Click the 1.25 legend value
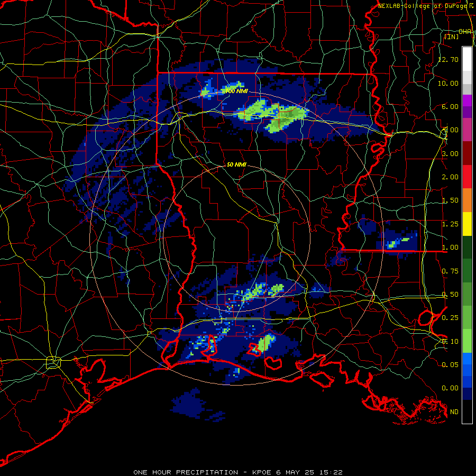The image size is (476, 476). click(450, 224)
